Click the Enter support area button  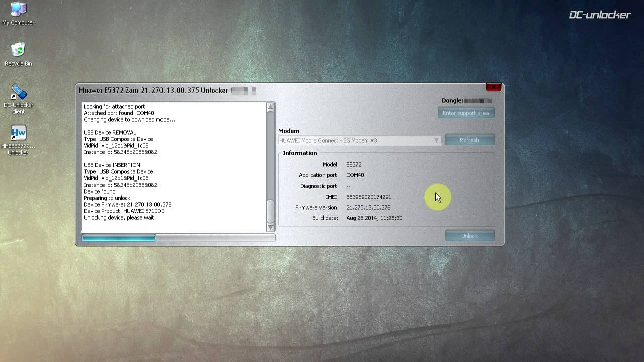click(x=466, y=113)
